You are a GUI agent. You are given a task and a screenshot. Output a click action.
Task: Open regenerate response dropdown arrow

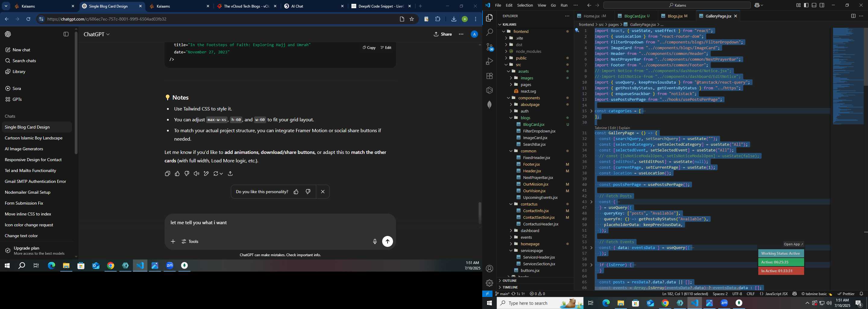pyautogui.click(x=221, y=174)
